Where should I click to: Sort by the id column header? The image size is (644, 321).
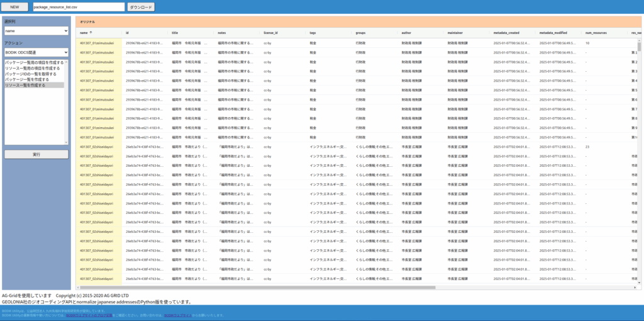click(x=127, y=32)
